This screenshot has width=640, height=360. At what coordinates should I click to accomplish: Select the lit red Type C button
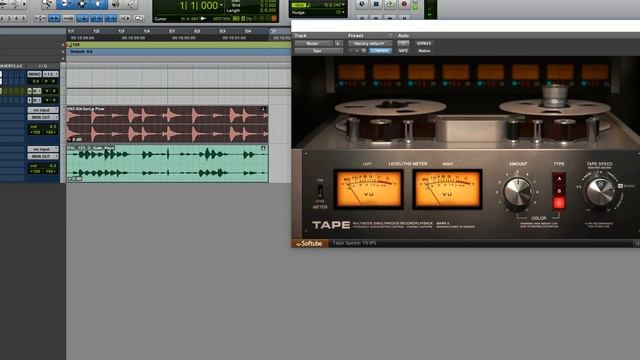pos(559,203)
